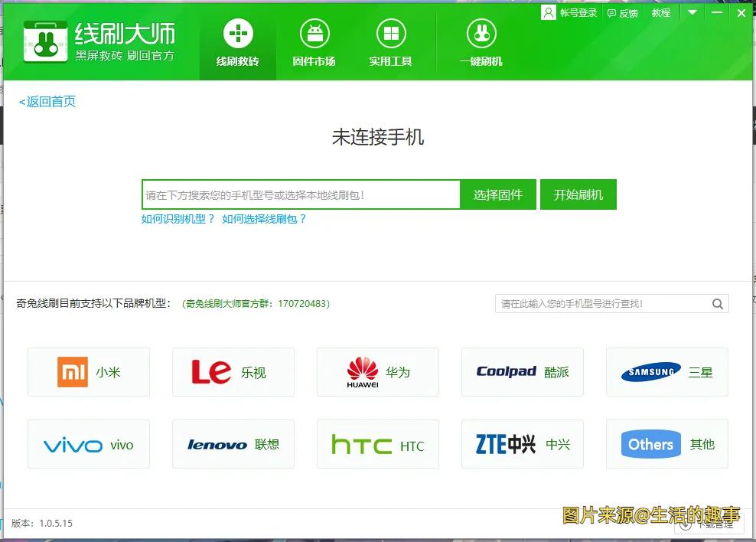Open the 如何识别机型 help link

tap(178, 219)
